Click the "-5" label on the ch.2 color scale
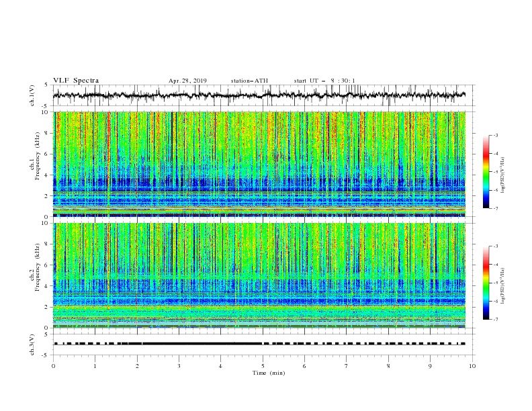The height and width of the screenshot is (411, 532). [x=496, y=283]
